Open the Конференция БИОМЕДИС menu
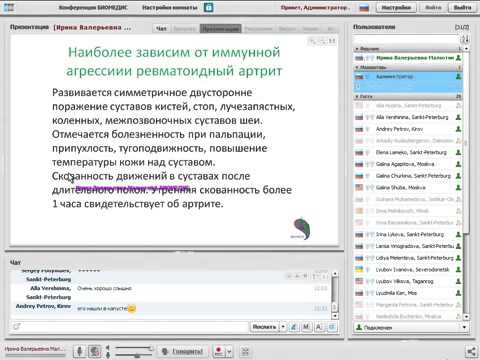The image size is (480, 360). [x=93, y=7]
